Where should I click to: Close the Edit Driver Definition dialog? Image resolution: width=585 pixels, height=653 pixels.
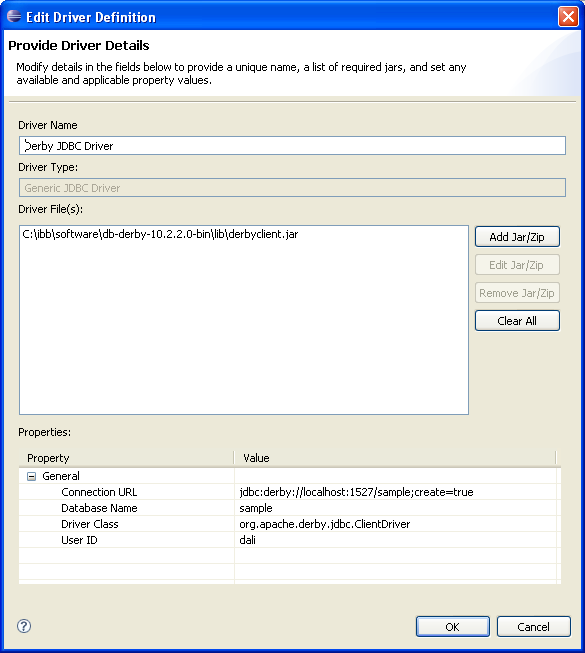click(x=568, y=17)
